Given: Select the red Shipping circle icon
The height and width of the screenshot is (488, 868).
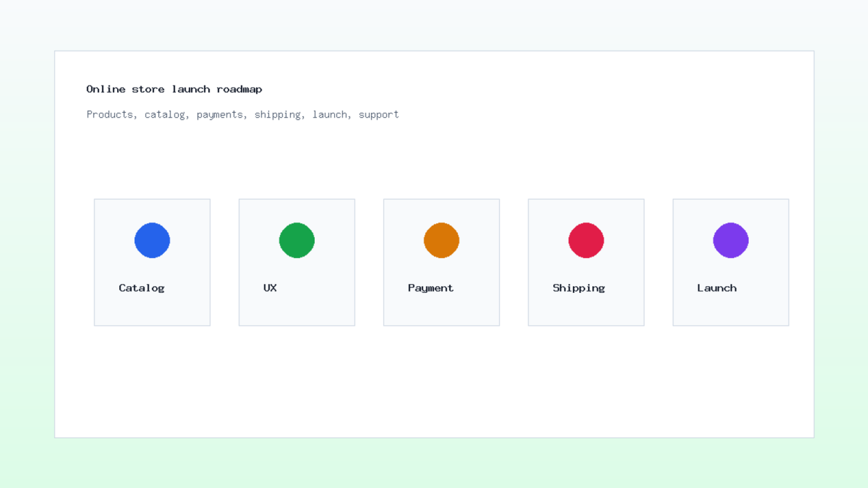Looking at the screenshot, I should (x=586, y=240).
